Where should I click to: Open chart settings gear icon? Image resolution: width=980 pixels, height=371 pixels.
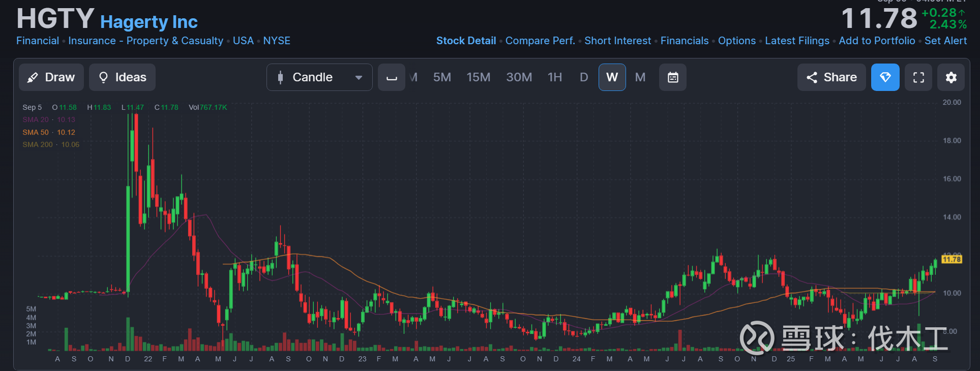tap(951, 77)
